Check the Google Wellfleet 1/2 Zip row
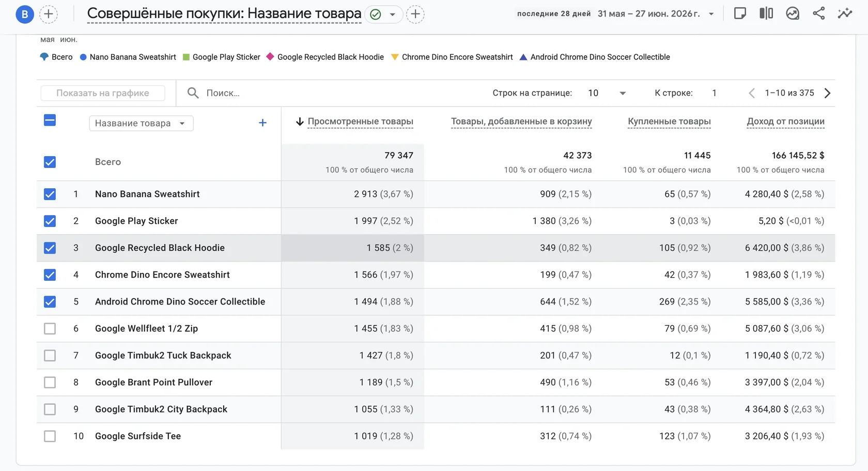 pyautogui.click(x=50, y=329)
